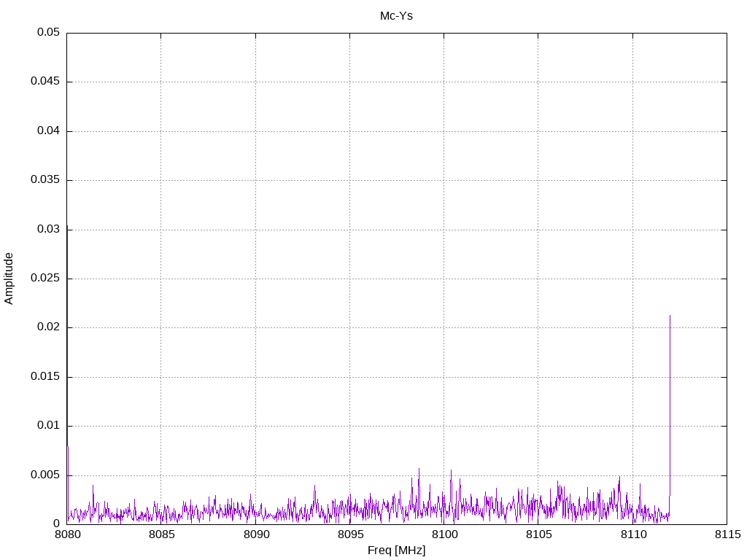Click the 8110 x-axis tick label

pos(632,536)
